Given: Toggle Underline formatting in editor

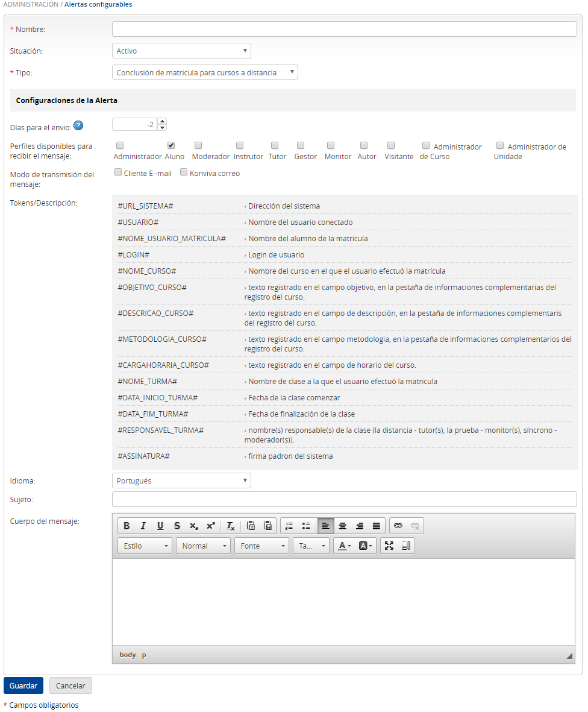Looking at the screenshot, I should pos(160,526).
